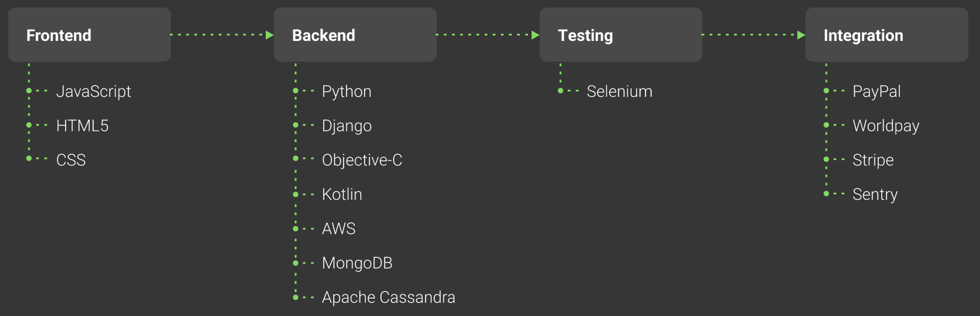Image resolution: width=980 pixels, height=316 pixels.
Task: Click the green arrowhead pointing to Backend
Action: (x=270, y=35)
